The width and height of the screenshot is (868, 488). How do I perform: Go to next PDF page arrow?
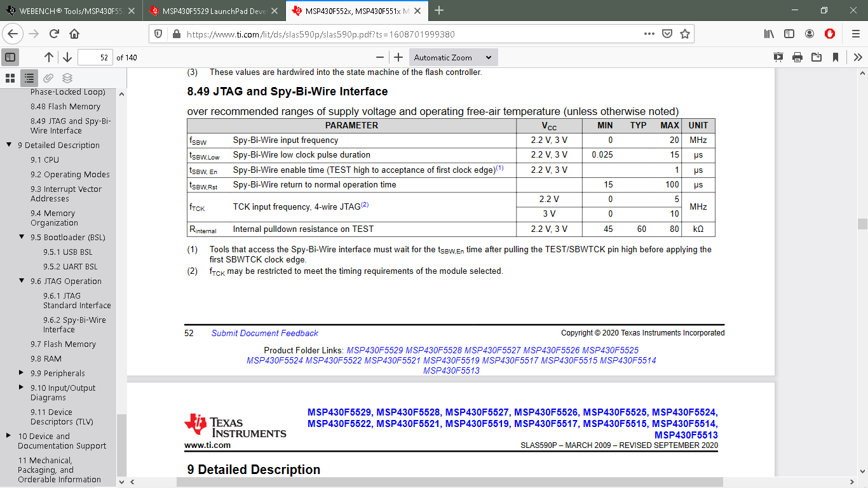click(67, 57)
